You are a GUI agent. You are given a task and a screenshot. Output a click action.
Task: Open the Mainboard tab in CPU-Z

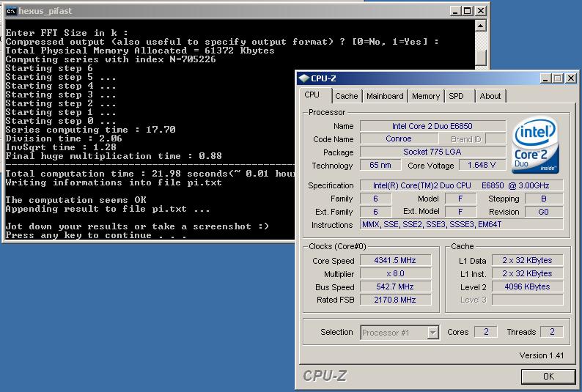coord(385,96)
